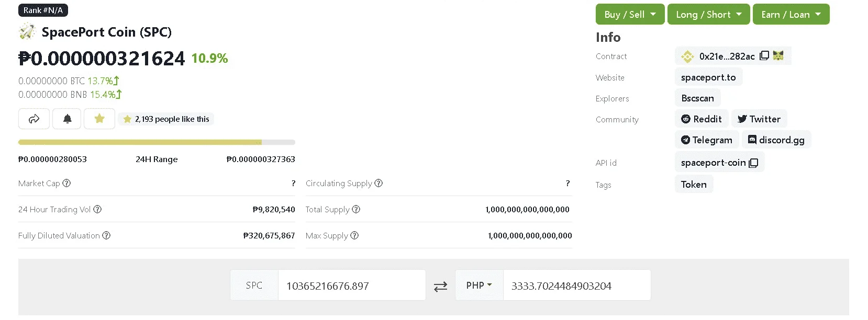Toggle the favorite star button
Viewport: 868px width, 320px height.
pyautogui.click(x=99, y=119)
